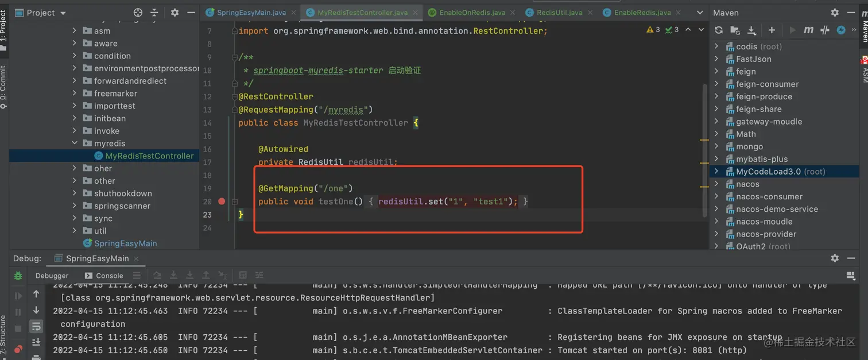Viewport: 868px width, 360px height.
Task: Click the Project panel locate target icon
Action: (x=138, y=13)
